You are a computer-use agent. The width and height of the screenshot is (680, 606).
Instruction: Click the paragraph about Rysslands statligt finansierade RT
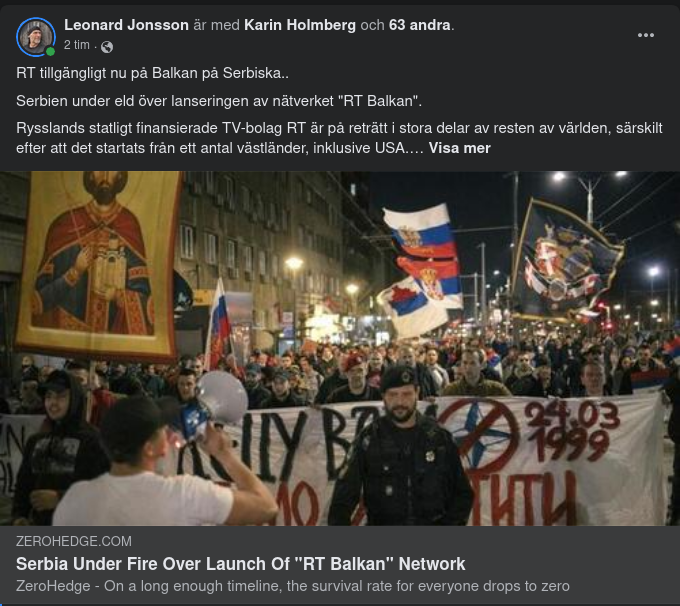(339, 138)
